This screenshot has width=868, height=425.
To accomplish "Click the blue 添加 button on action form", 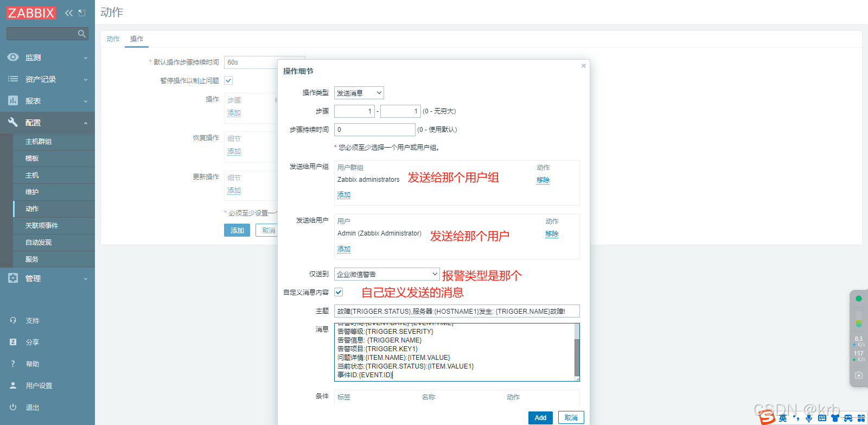I will (237, 230).
